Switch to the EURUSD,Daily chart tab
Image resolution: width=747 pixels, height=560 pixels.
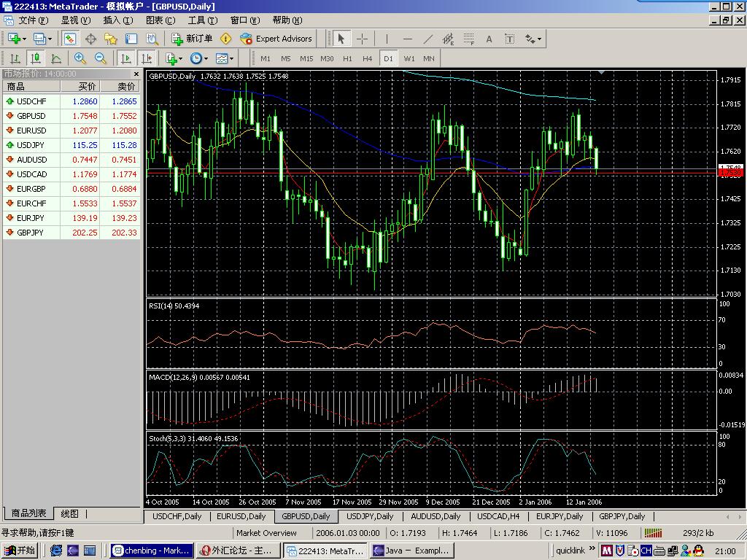(241, 516)
